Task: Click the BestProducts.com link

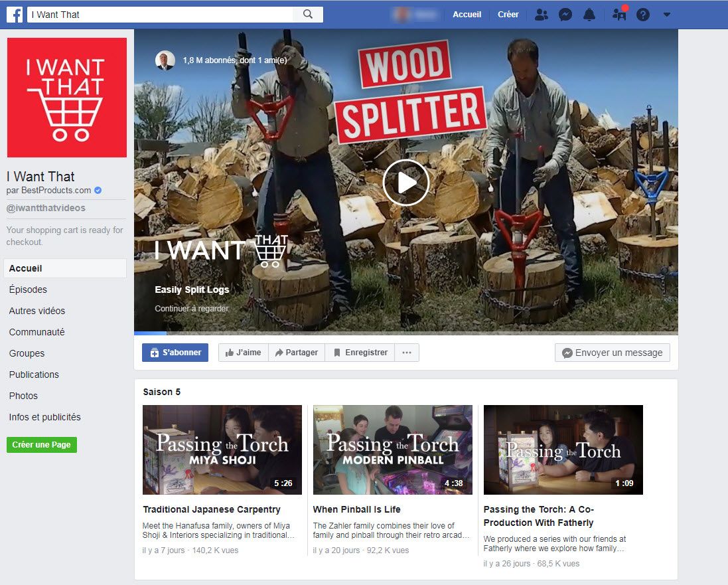Action: pos(56,190)
